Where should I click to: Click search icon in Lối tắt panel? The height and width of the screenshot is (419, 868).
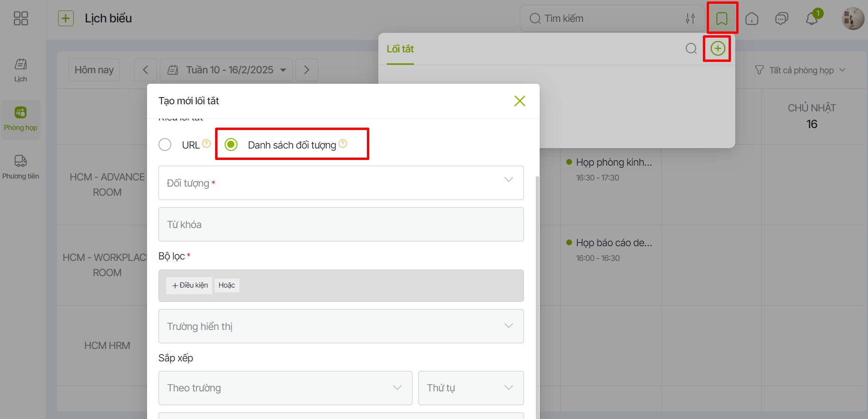[691, 48]
